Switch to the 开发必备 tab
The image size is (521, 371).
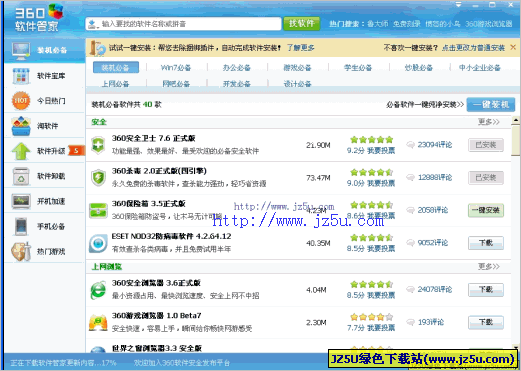click(237, 84)
